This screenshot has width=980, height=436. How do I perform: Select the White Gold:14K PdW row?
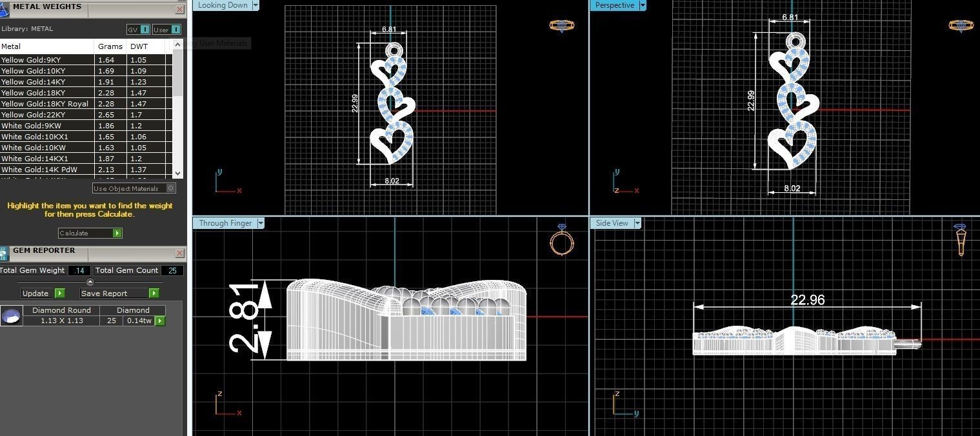86,170
